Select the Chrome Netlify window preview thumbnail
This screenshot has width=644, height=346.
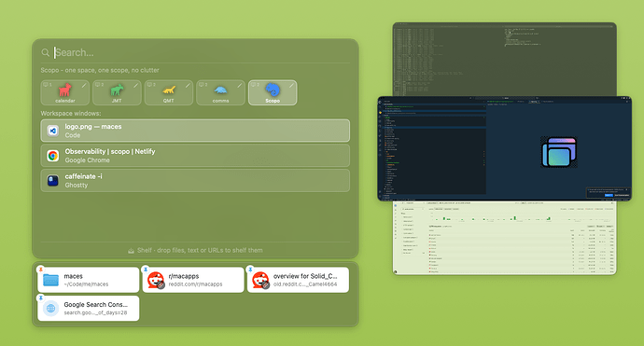[x=504, y=238]
